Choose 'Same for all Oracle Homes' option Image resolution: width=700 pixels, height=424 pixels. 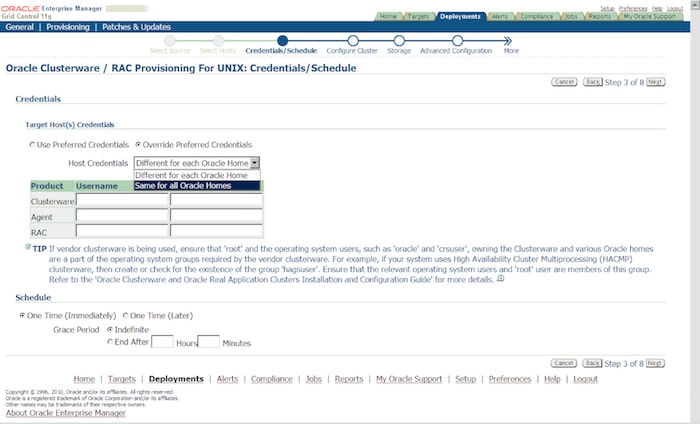[196, 186]
